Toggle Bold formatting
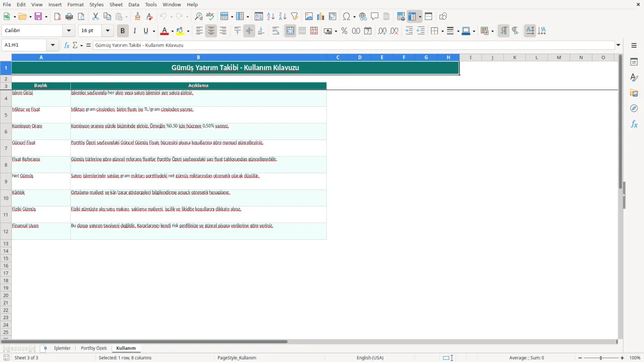The width and height of the screenshot is (644, 362). [123, 31]
